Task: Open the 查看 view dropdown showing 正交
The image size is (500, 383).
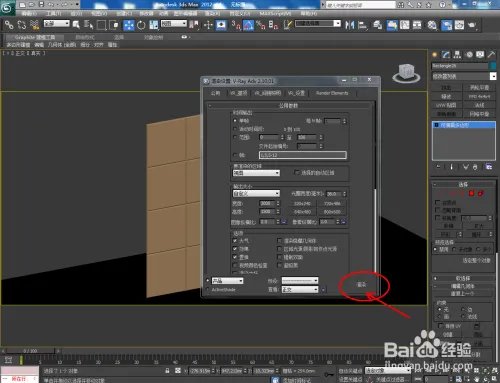Action: coord(300,290)
